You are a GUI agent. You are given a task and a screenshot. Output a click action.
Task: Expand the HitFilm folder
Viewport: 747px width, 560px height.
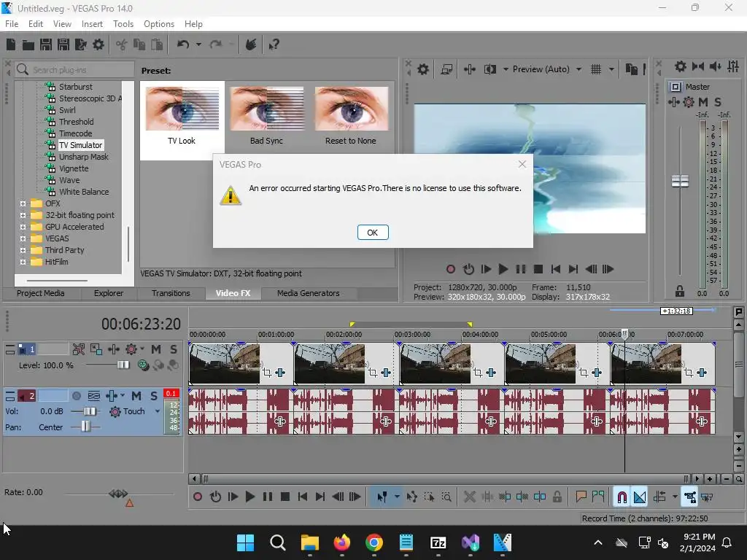[23, 262]
